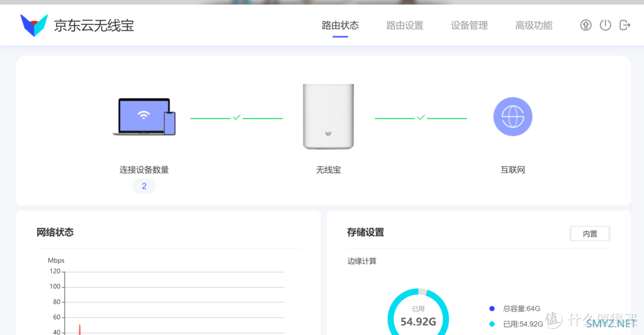The width and height of the screenshot is (644, 335).
Task: Click the power reboot icon
Action: (x=605, y=25)
